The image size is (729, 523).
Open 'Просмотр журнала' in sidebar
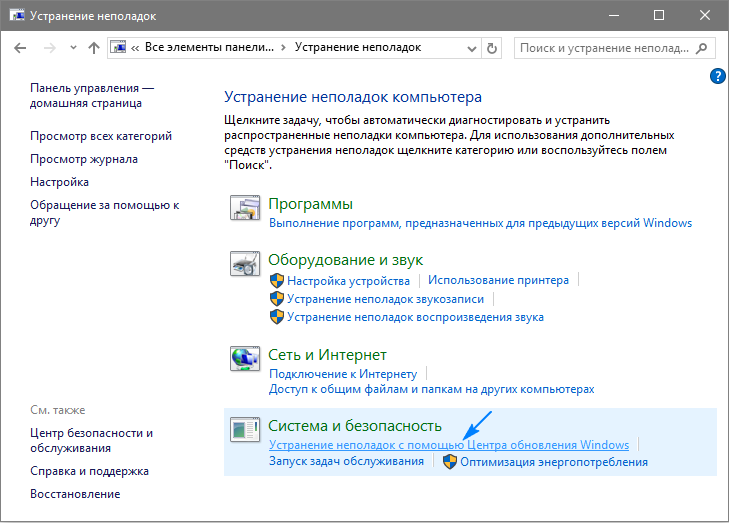click(84, 159)
